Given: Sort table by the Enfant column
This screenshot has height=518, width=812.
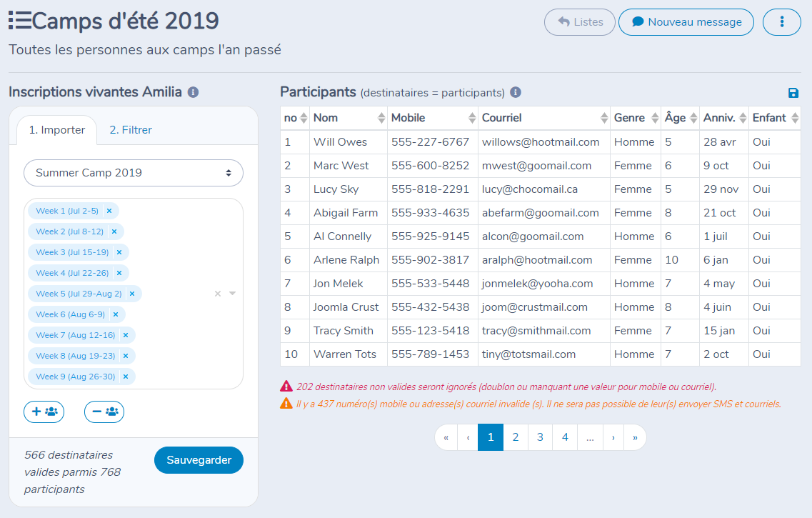Looking at the screenshot, I should point(775,118).
